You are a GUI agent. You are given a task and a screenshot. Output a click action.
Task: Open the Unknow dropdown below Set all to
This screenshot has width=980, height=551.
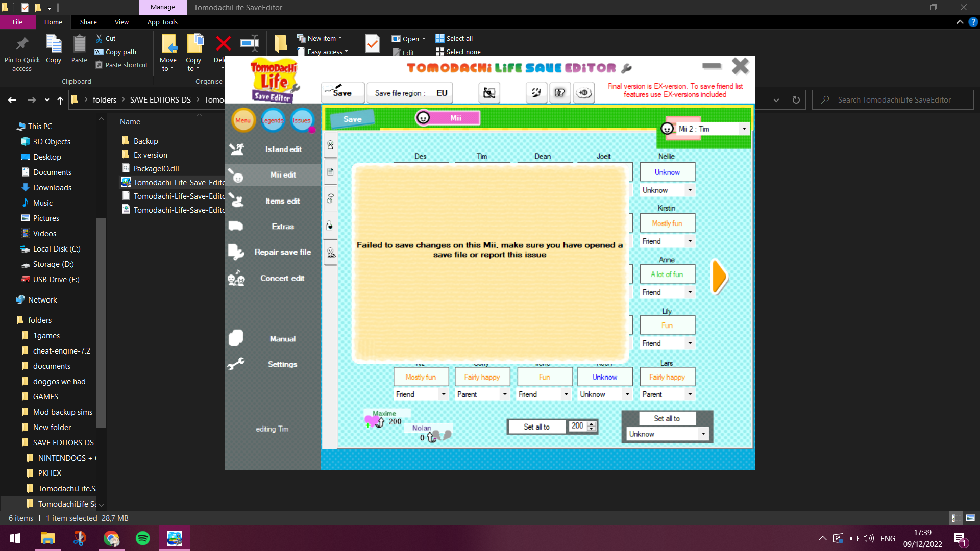(x=703, y=434)
